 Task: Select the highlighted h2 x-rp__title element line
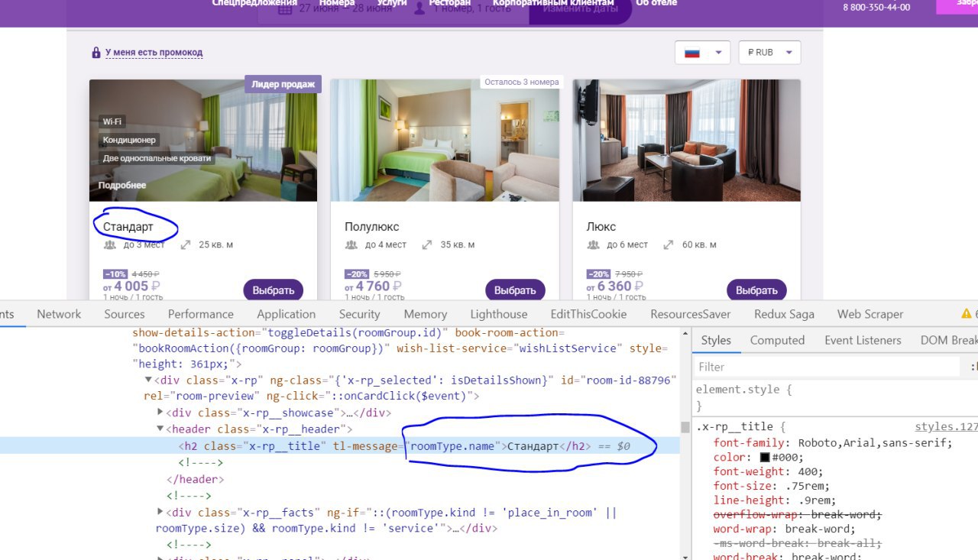tap(340, 445)
